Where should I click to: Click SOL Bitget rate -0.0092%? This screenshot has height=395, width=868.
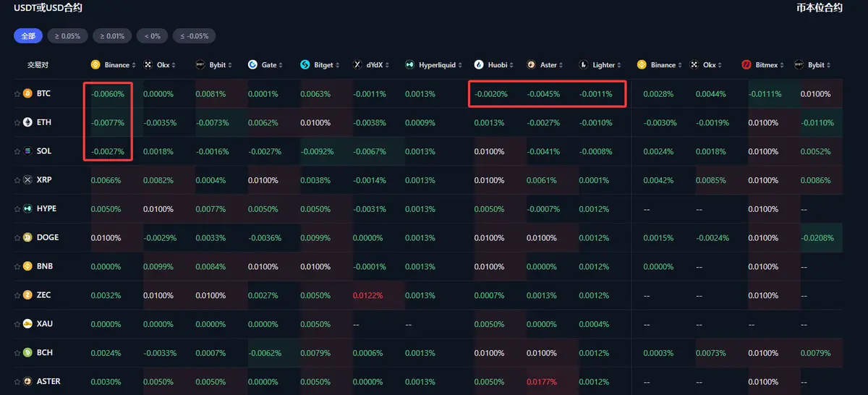[x=317, y=151]
